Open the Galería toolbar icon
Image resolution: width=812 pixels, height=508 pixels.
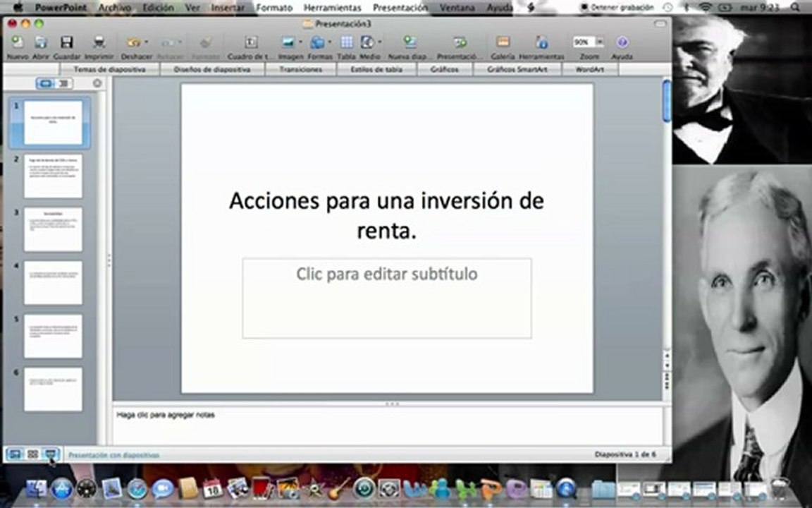(x=503, y=42)
